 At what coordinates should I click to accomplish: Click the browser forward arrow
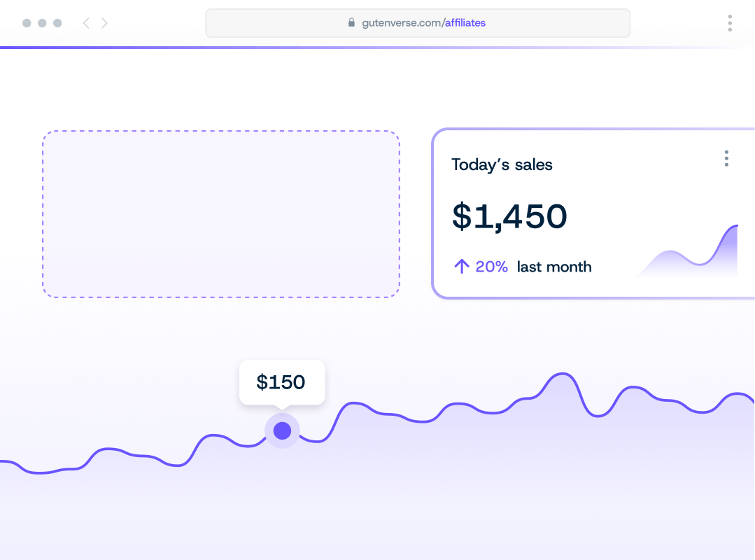pos(105,23)
